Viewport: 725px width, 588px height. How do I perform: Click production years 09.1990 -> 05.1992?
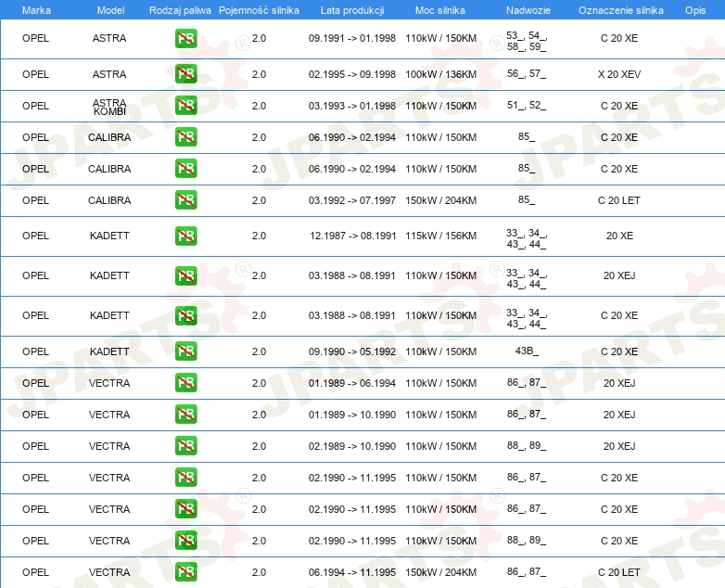coord(352,352)
